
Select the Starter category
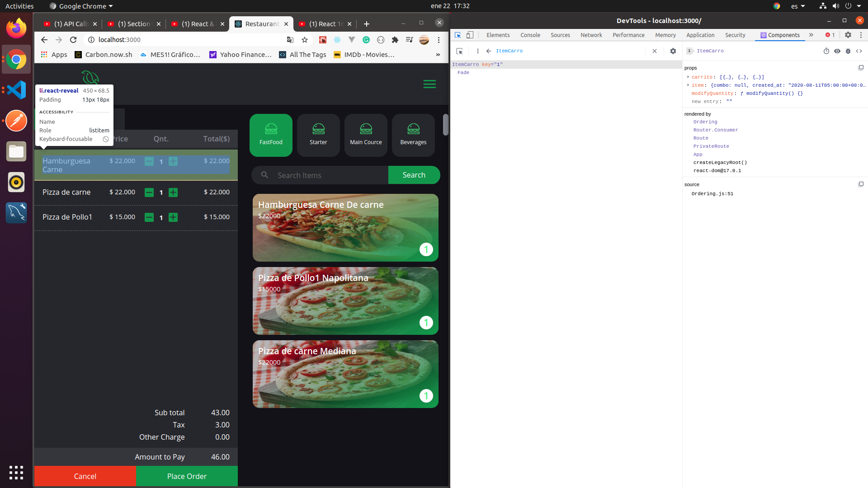318,135
